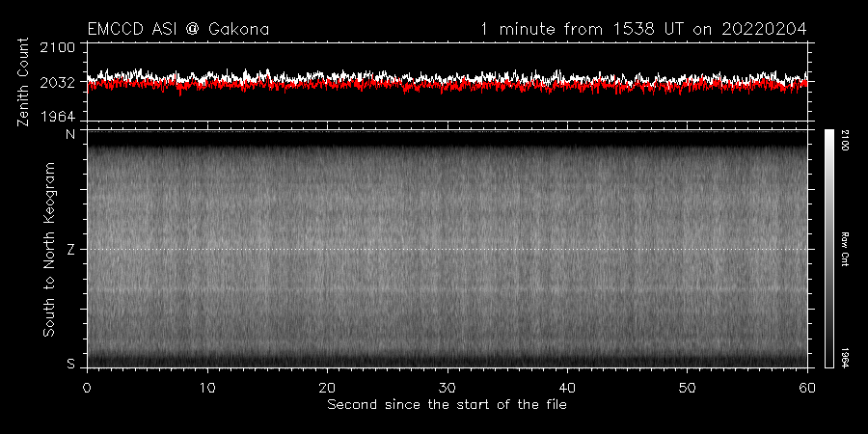868x434 pixels.
Task: Click the 0 second tick label
Action: [87, 387]
